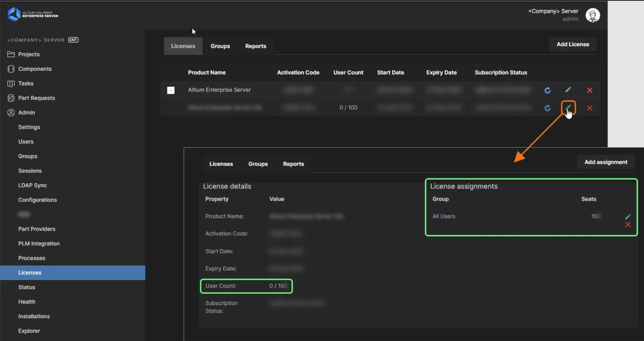644x341 pixels.
Task: Collapse the Admin section in sidebar
Action: coord(27,112)
